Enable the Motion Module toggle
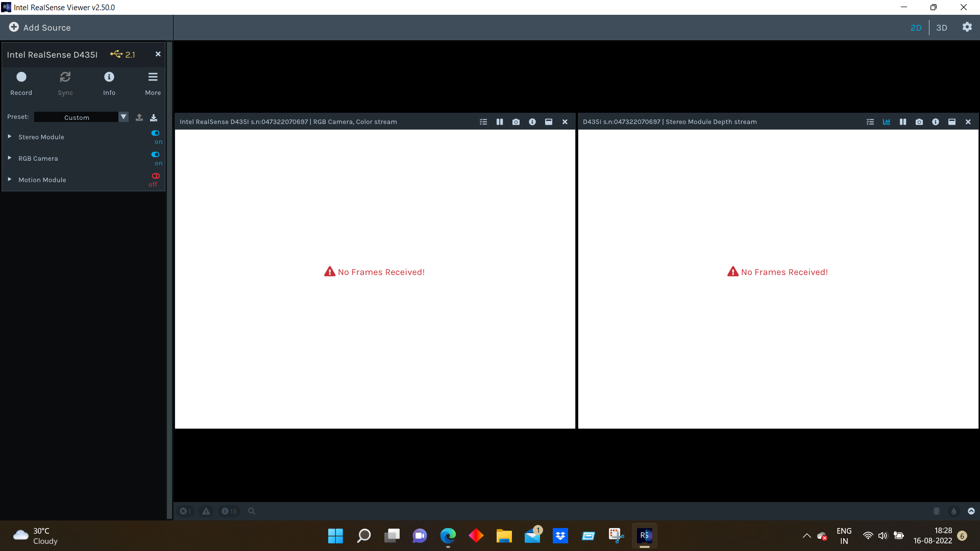Viewport: 980px width, 551px height. tap(155, 176)
